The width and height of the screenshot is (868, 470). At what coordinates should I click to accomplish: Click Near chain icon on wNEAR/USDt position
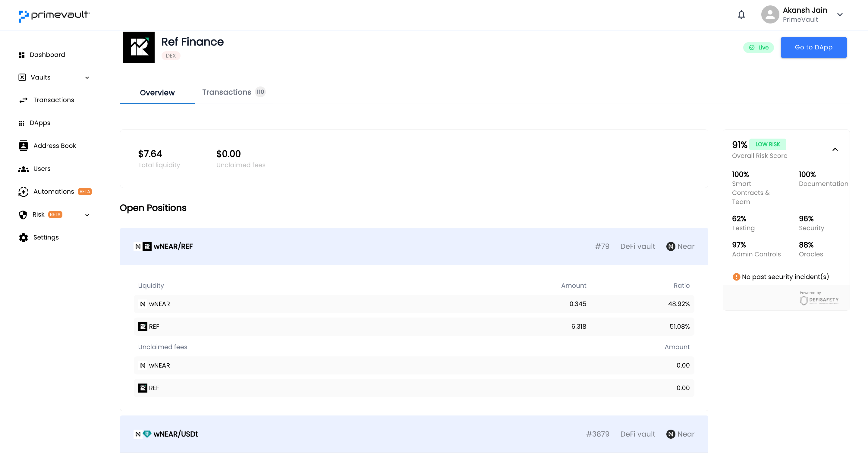[x=671, y=434]
